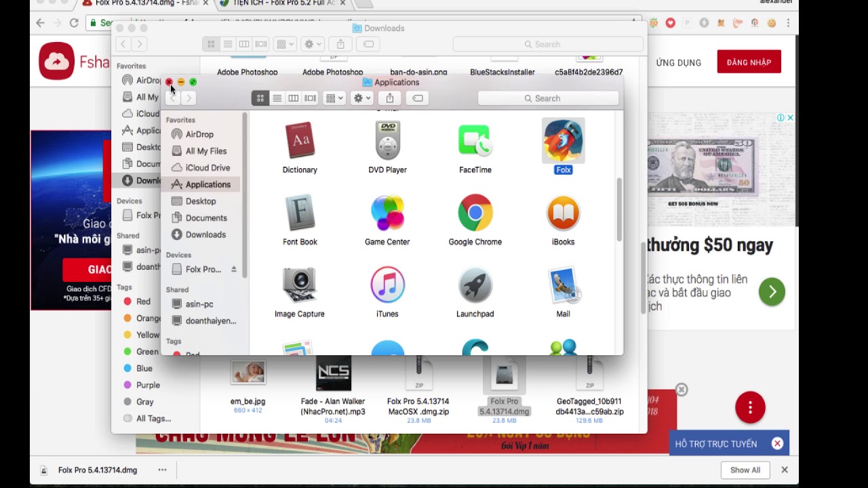This screenshot has height=488, width=868.
Task: Select Folx Pro 5.4.13714 MacOSX .dmg.zip file
Action: point(418,373)
